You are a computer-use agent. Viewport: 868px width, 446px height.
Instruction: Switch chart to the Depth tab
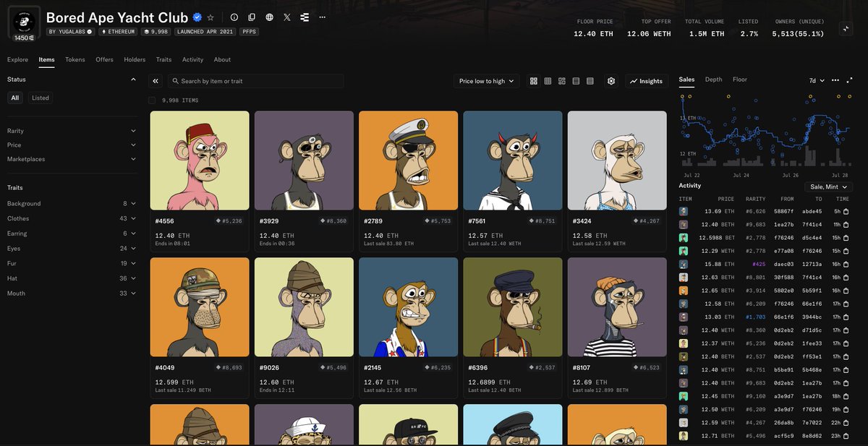click(713, 80)
